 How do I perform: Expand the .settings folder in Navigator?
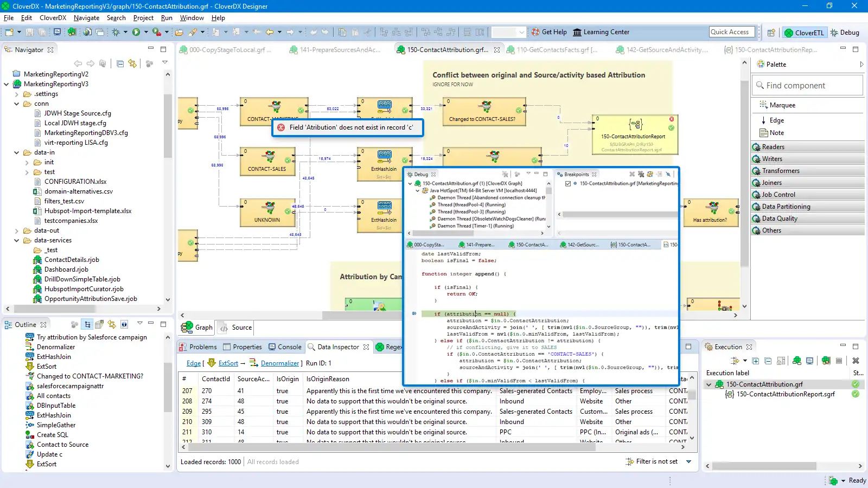(16, 94)
